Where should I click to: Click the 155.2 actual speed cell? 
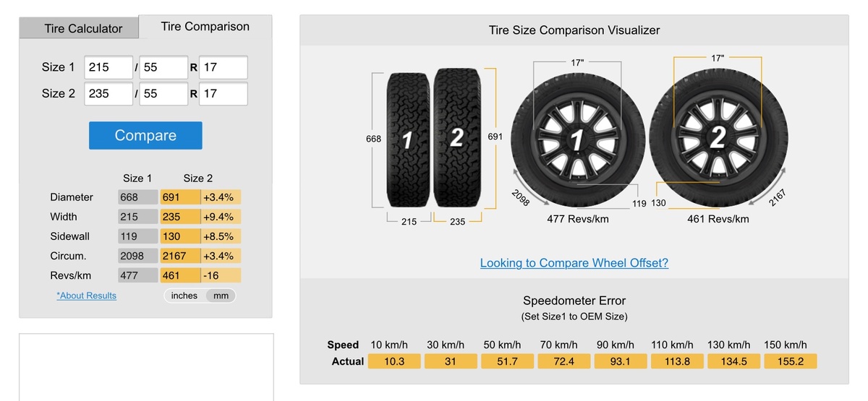pyautogui.click(x=790, y=361)
